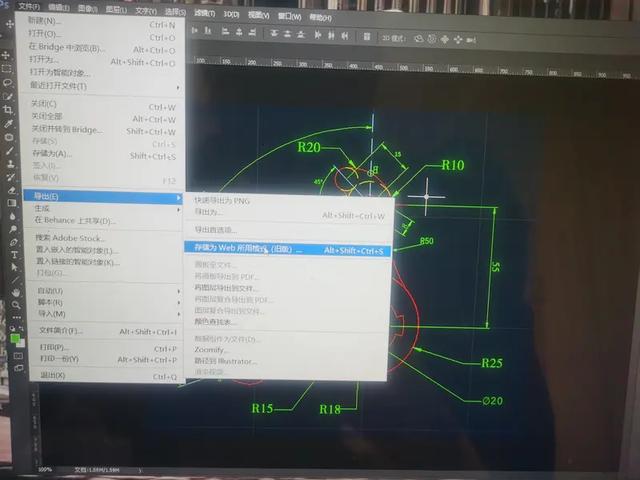
Task: Click the green foreground color swatch
Action: 16,336
